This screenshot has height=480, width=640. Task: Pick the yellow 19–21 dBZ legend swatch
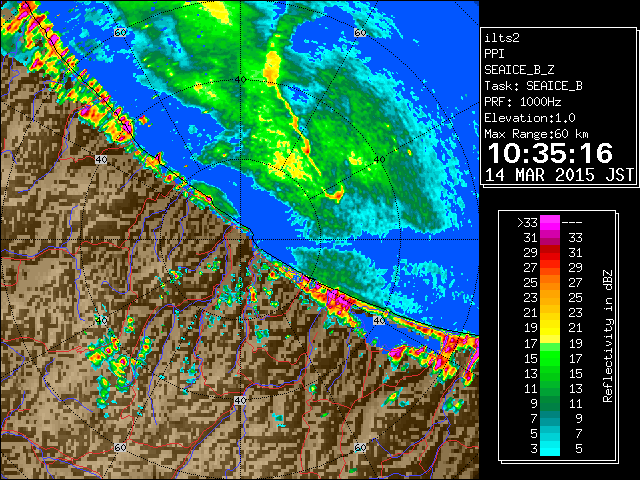click(550, 328)
